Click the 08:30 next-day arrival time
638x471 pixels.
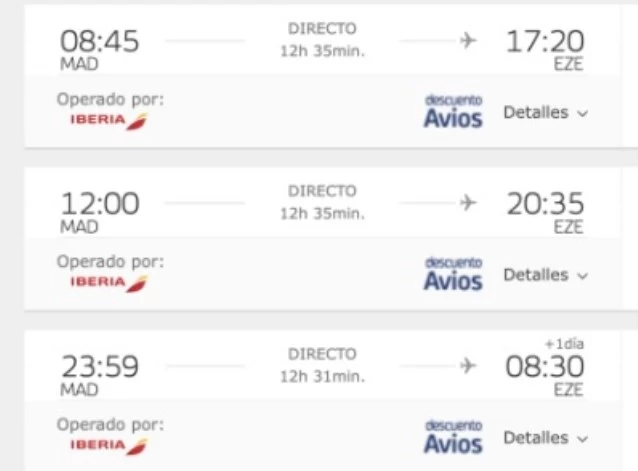tap(545, 367)
